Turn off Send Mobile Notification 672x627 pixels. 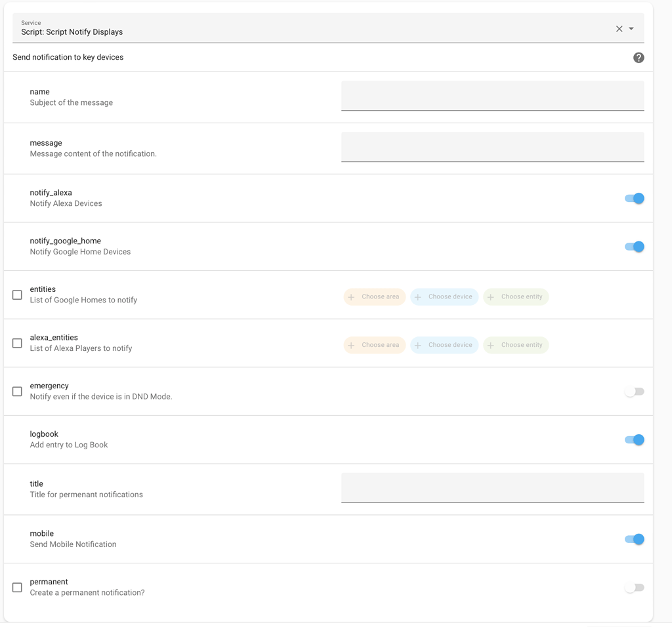pyautogui.click(x=633, y=539)
